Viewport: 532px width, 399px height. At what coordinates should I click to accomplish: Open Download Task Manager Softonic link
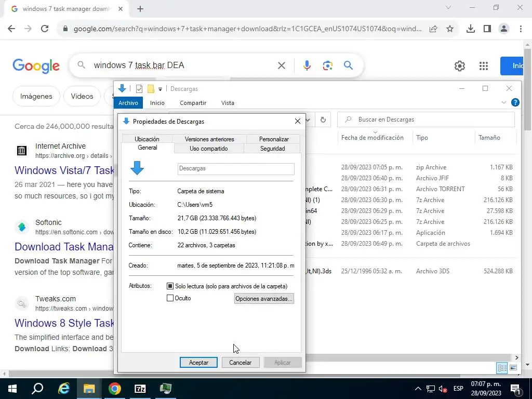(x=64, y=247)
